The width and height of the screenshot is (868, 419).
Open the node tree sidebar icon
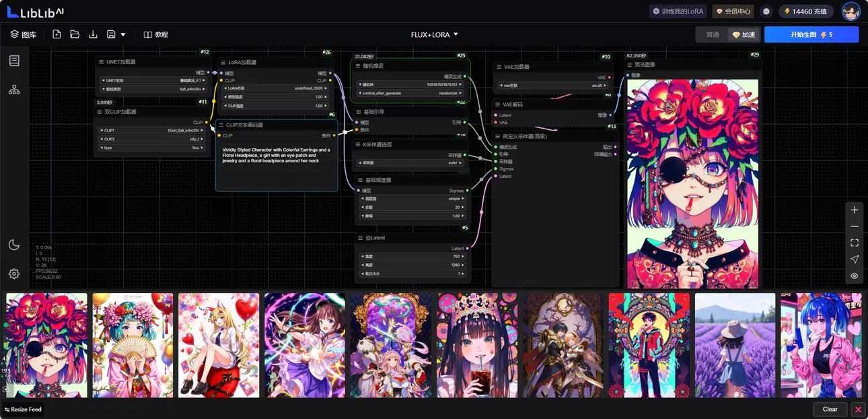14,90
